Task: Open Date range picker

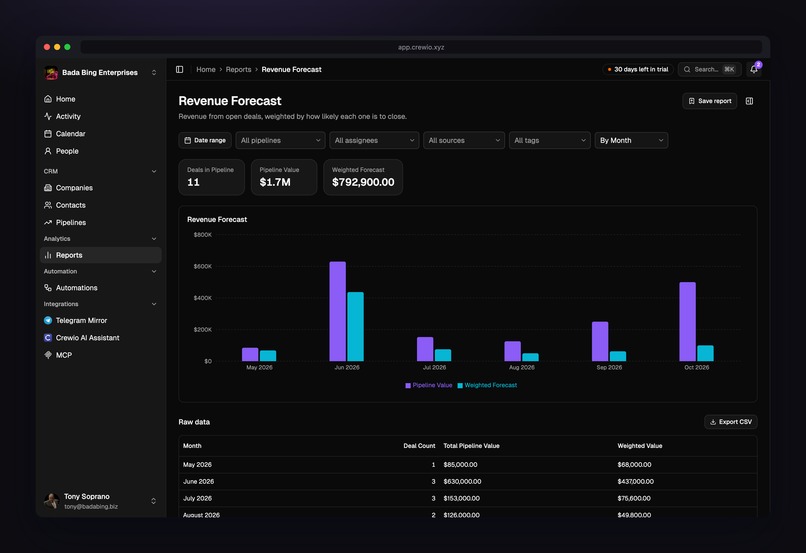Action: [205, 140]
